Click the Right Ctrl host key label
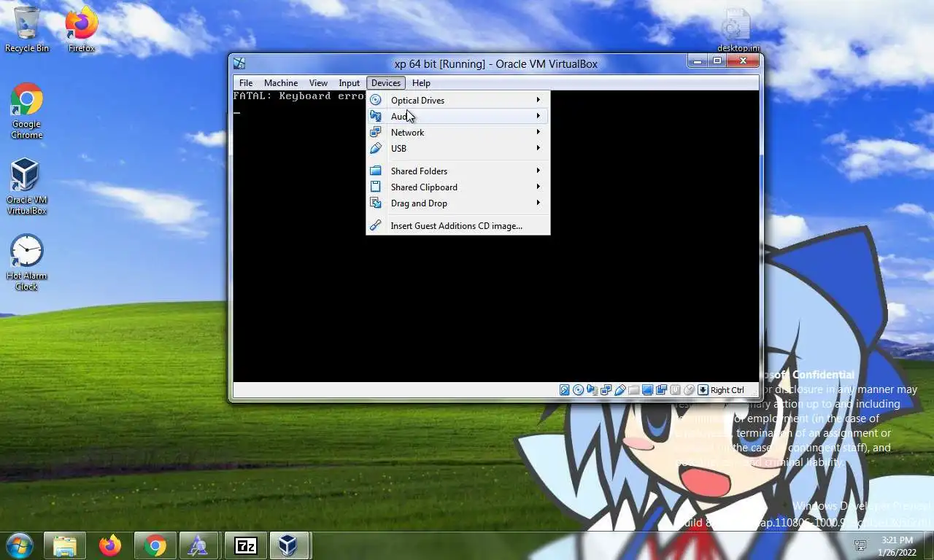The width and height of the screenshot is (934, 560). point(727,390)
